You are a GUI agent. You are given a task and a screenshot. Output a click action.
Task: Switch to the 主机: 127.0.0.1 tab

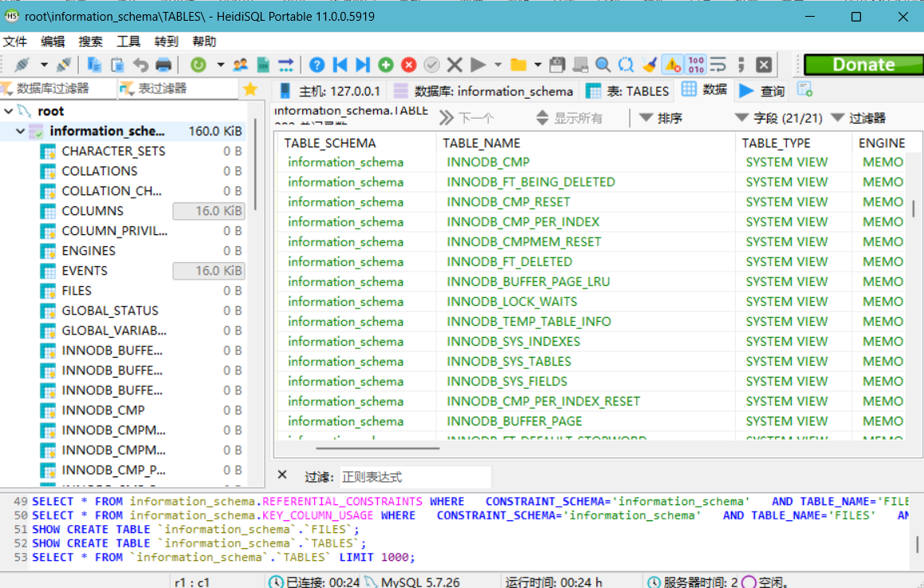point(330,91)
